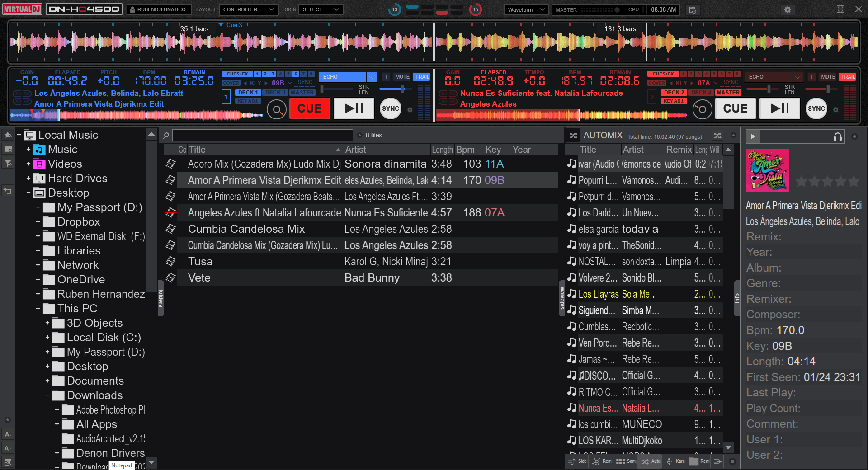Click the deck 2 song progress waveform
The width and height of the screenshot is (868, 470).
pyautogui.click(x=563, y=115)
